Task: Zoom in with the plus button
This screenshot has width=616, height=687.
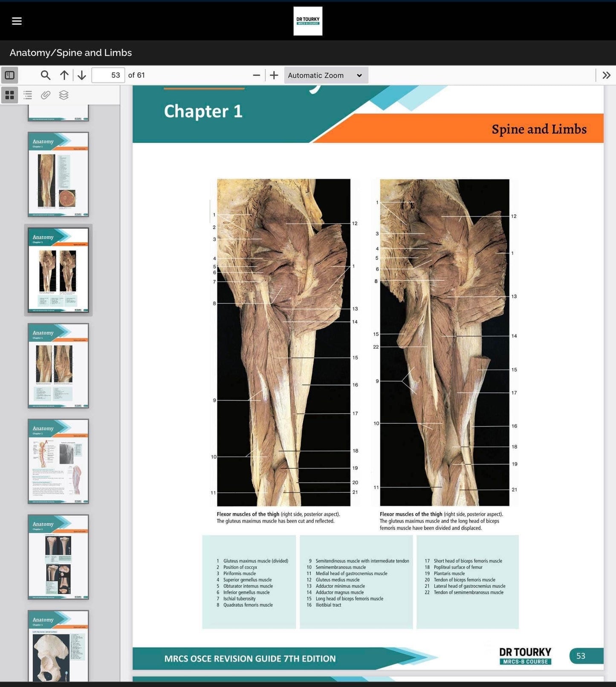Action: (x=274, y=75)
